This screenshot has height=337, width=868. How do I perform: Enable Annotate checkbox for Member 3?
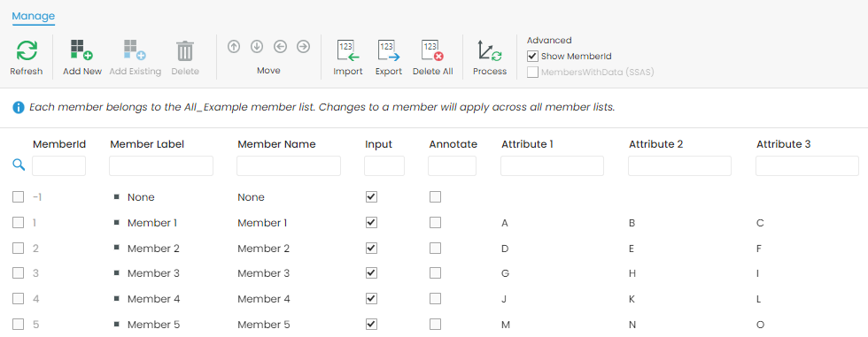[x=435, y=273]
